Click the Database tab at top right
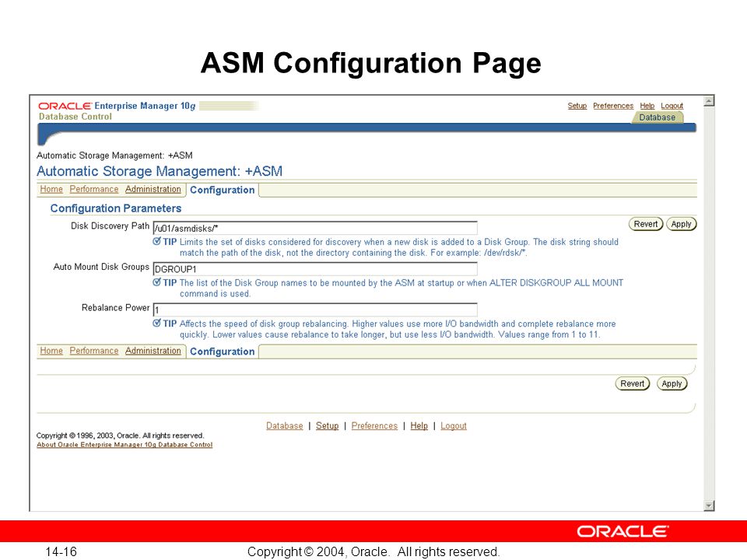The image size is (747, 560). pyautogui.click(x=657, y=117)
